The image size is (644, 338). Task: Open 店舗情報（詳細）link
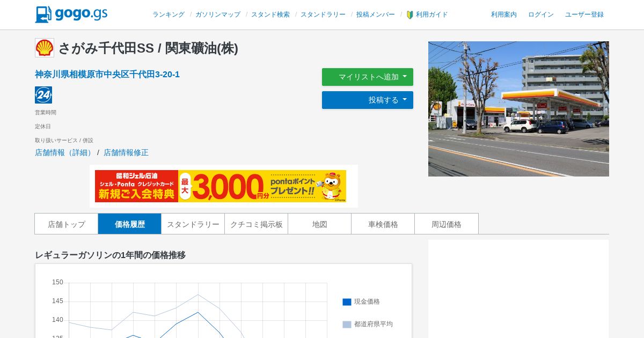pyautogui.click(x=65, y=152)
